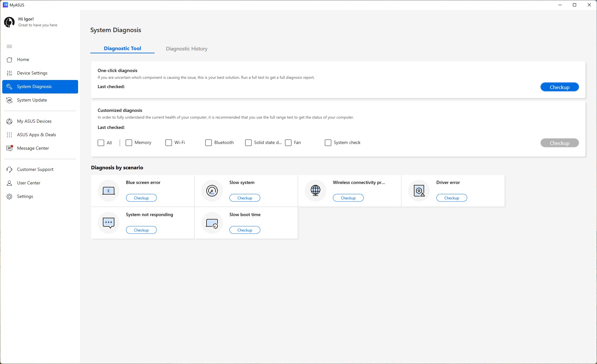The height and width of the screenshot is (364, 597).
Task: Click the Customer Support headset icon
Action: click(x=9, y=169)
